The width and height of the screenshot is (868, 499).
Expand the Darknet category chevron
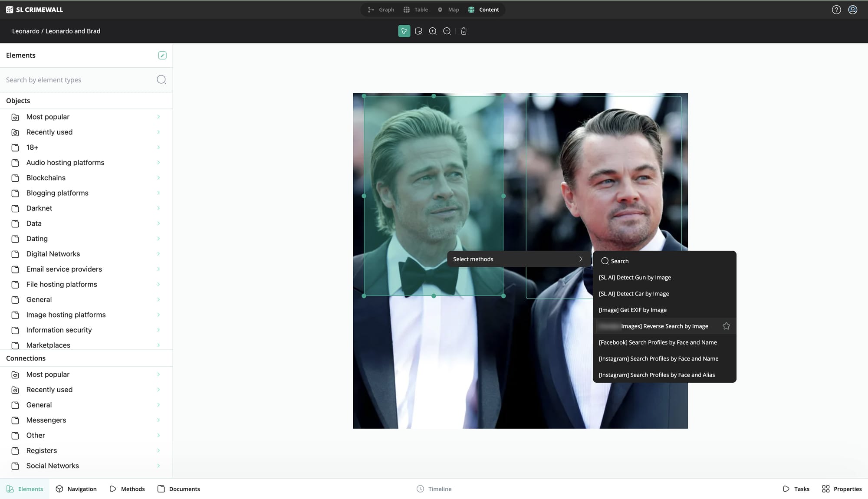[x=158, y=208]
